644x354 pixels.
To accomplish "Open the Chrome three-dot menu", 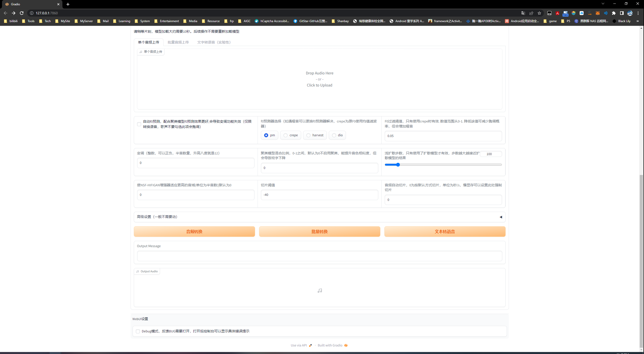I will coord(638,13).
